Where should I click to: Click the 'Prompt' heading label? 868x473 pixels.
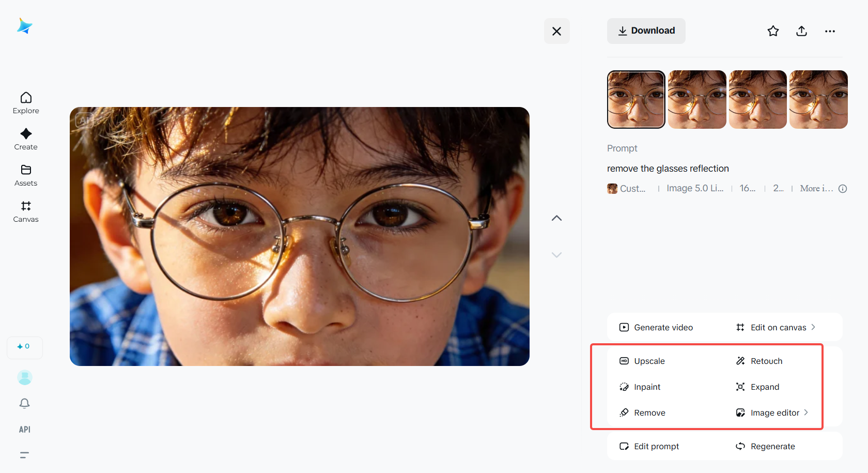(622, 148)
